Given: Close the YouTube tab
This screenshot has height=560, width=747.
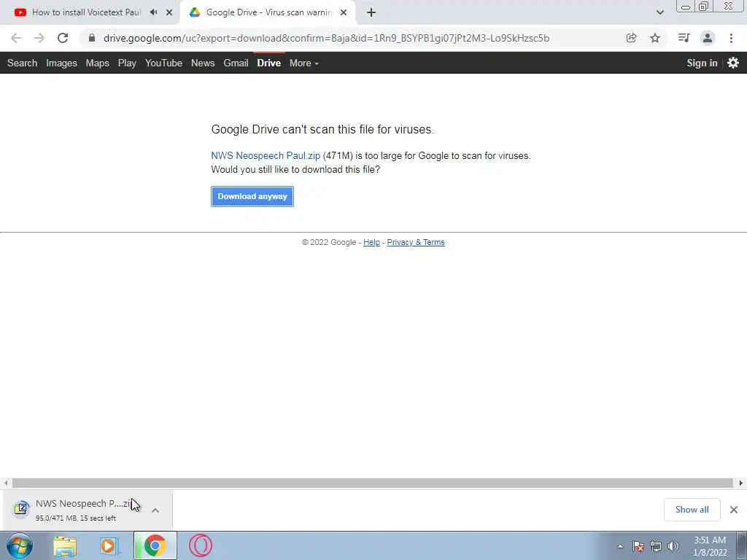Looking at the screenshot, I should coord(169,12).
